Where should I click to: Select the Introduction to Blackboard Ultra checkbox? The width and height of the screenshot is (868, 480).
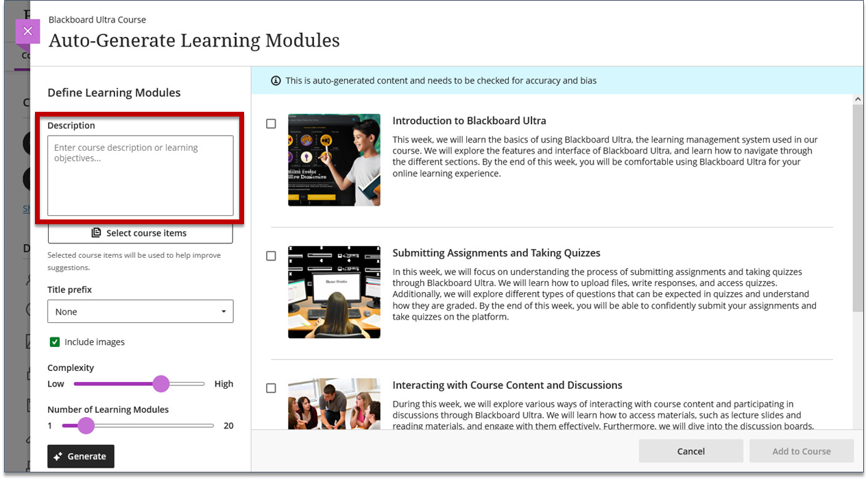point(271,124)
